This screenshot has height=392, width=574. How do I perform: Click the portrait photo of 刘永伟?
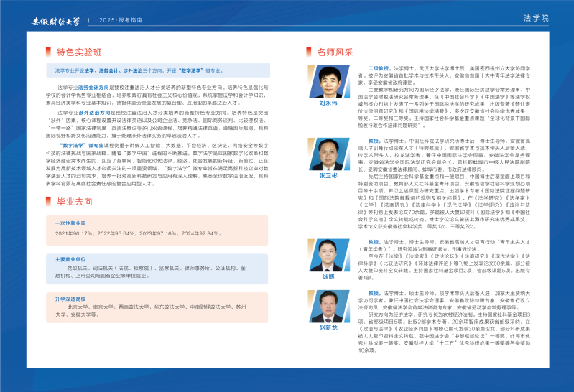329,81
